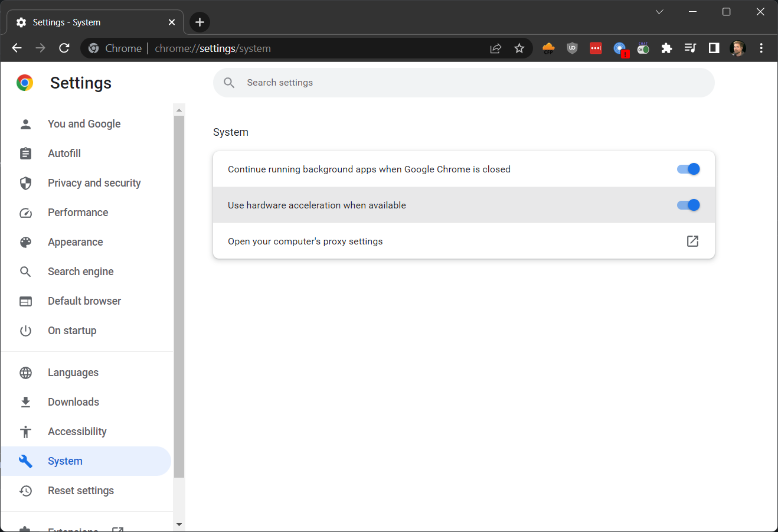Viewport: 778px width, 532px height.
Task: Click the uBlock Origin shield icon
Action: pyautogui.click(x=572, y=48)
